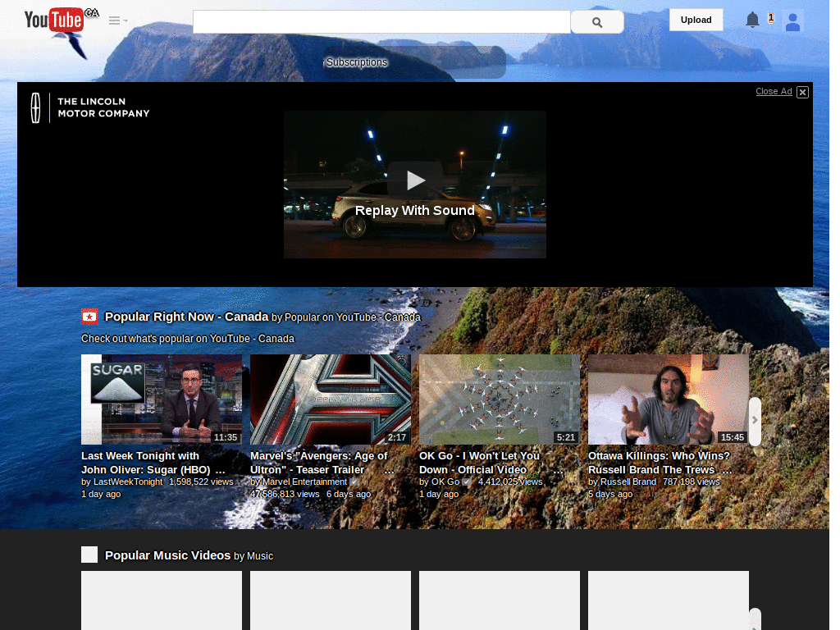Open Ottawa Killings: Who Wins? title
The image size is (840, 630).
click(659, 463)
